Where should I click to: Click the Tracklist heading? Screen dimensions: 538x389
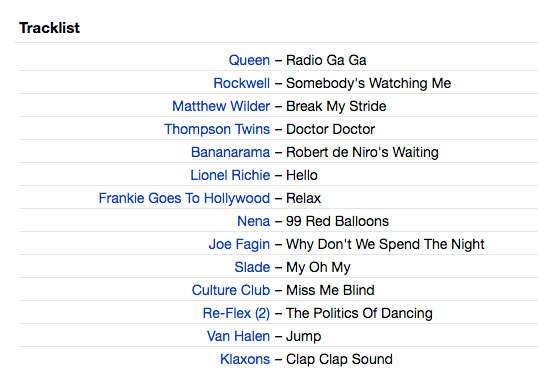point(49,28)
